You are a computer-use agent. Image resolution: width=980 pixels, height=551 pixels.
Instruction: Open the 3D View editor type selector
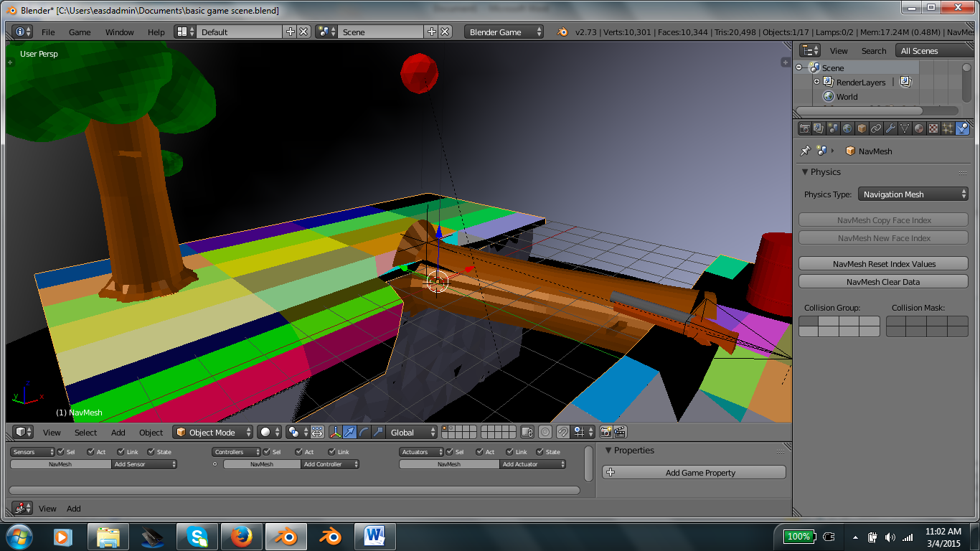[x=24, y=432]
